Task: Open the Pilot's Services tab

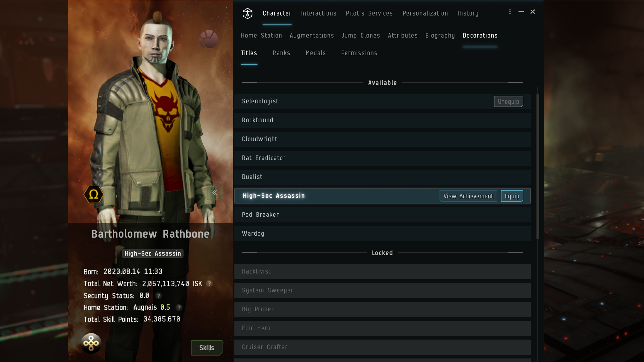Action: pyautogui.click(x=369, y=13)
